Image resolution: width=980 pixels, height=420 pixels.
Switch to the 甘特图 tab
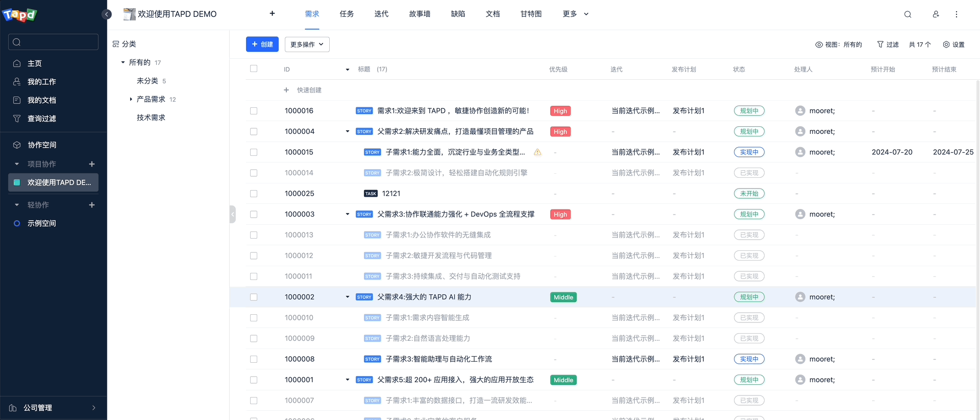531,14
